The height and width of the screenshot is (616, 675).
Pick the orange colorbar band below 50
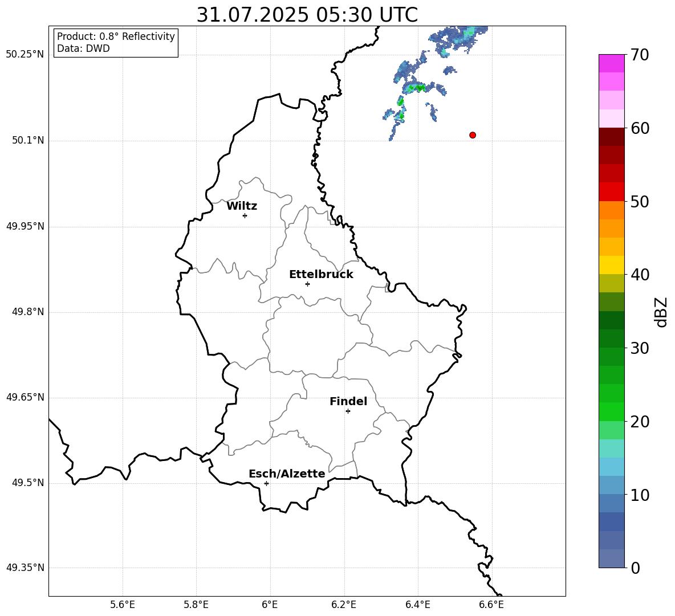point(611,210)
